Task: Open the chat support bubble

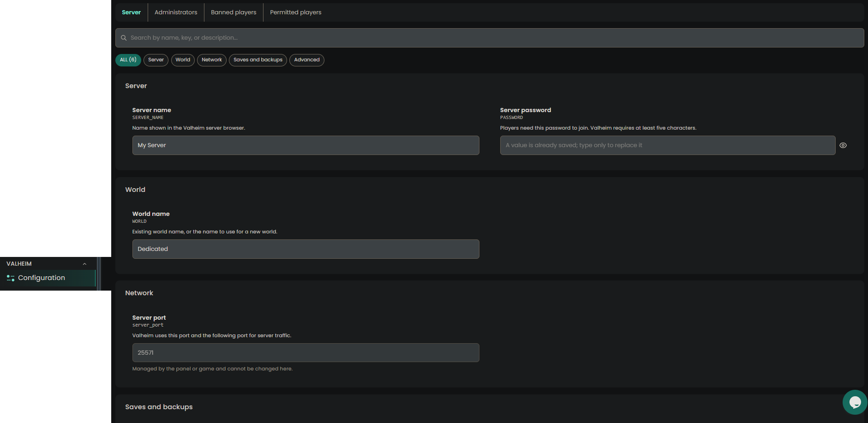Action: tap(855, 402)
